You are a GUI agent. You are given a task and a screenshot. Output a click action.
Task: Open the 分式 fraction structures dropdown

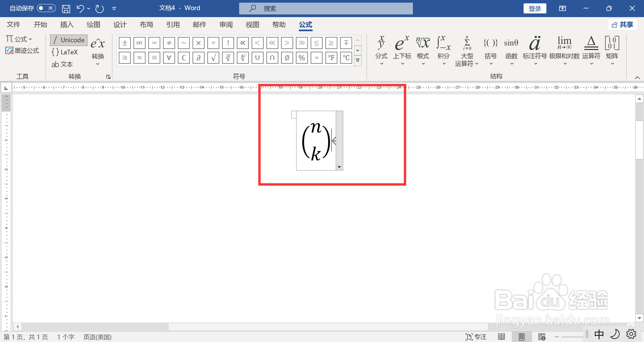tap(381, 50)
